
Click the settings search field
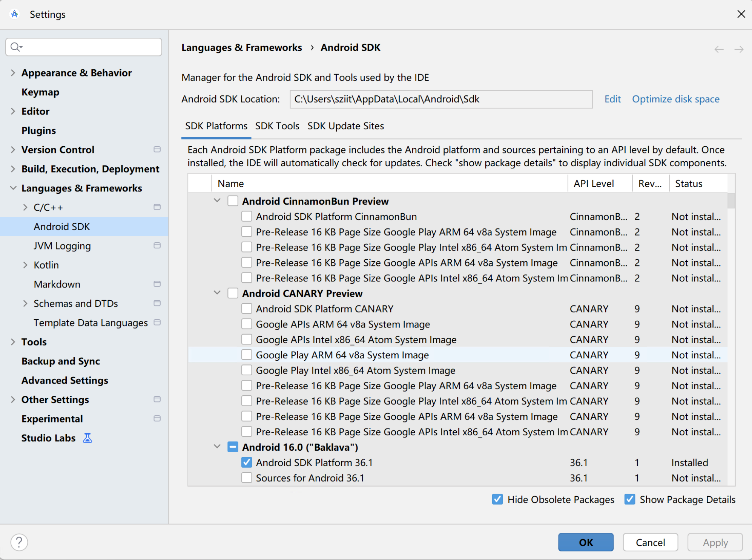click(84, 47)
